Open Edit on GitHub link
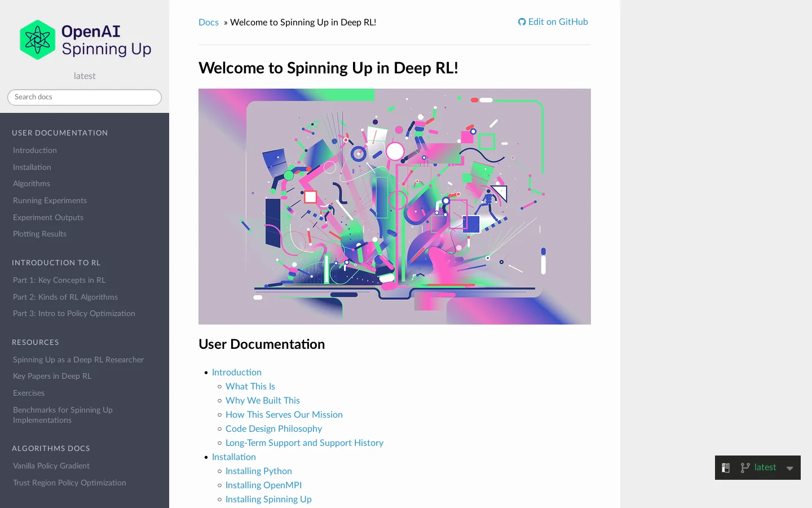Image resolution: width=812 pixels, height=508 pixels. point(553,22)
